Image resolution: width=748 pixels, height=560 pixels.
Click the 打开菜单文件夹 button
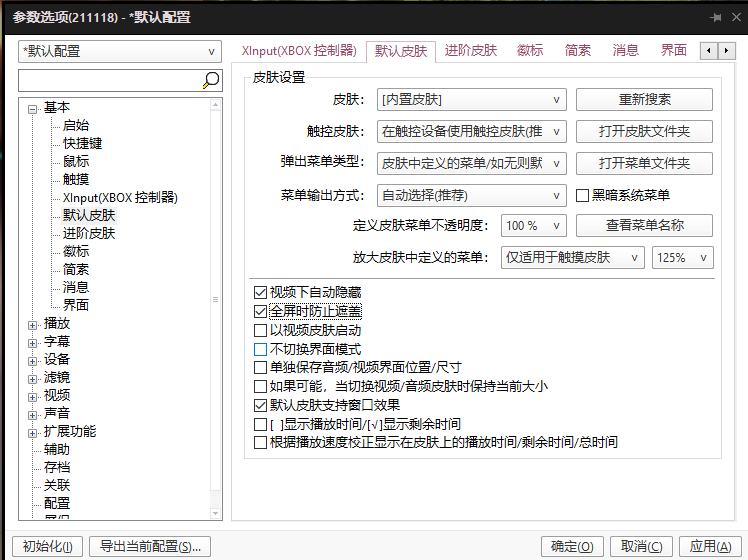(644, 164)
